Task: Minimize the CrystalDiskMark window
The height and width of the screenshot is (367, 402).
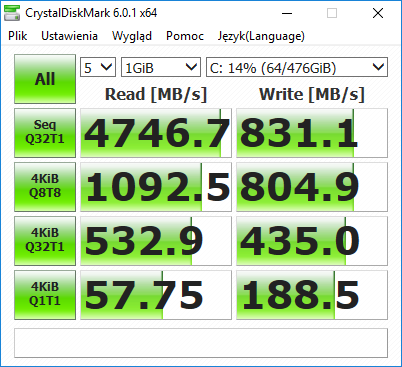Action: point(287,13)
